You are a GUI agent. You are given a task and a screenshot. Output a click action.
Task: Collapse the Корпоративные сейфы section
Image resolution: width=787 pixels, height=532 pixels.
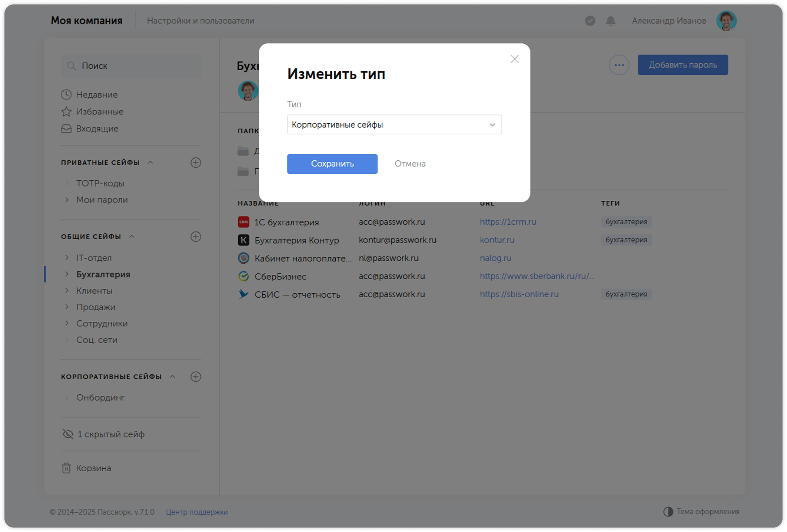pos(173,377)
